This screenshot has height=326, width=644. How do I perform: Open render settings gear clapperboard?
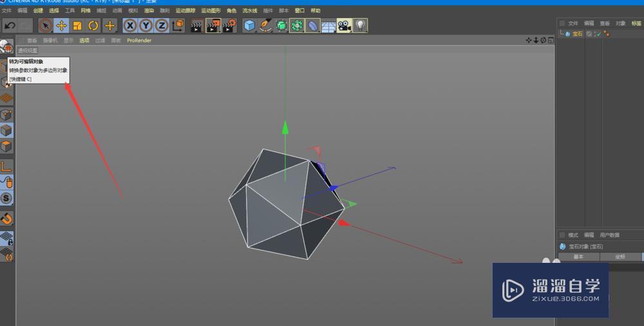[229, 26]
